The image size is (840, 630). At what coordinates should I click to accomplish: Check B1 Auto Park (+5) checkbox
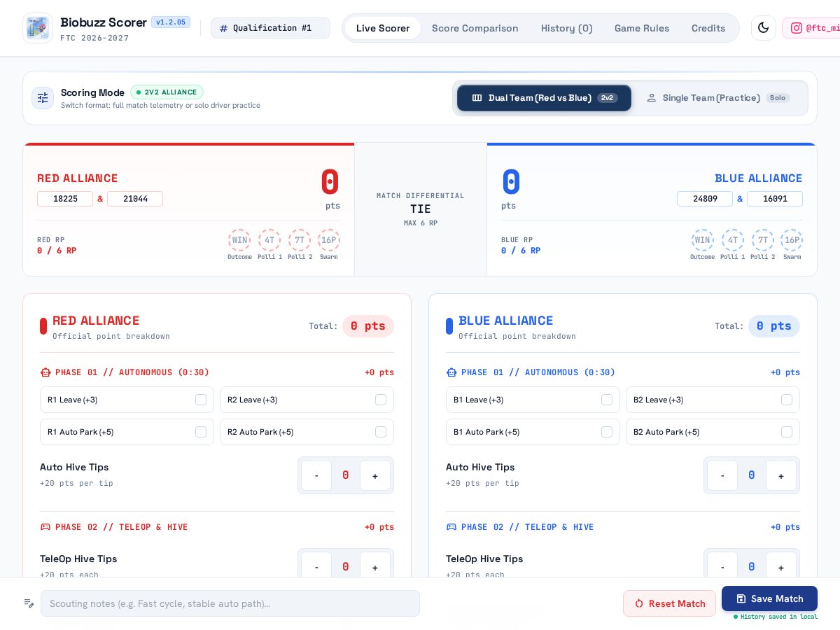[607, 432]
